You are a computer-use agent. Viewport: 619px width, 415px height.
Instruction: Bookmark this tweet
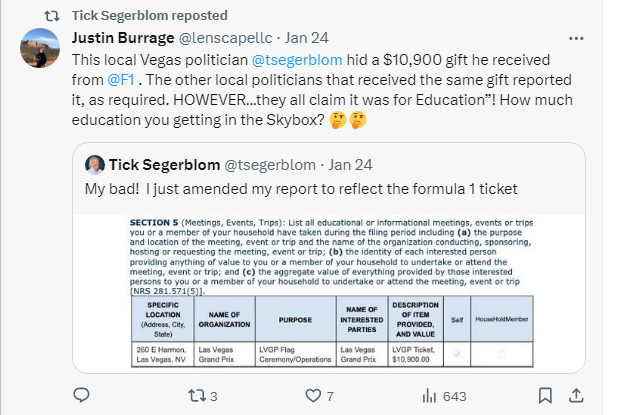pyautogui.click(x=542, y=396)
